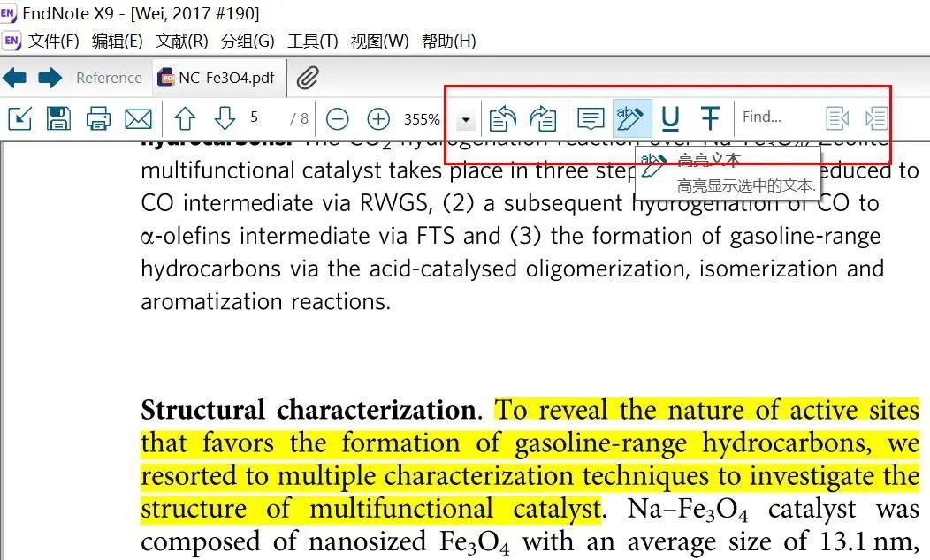Toggle the highlight text tool

pyautogui.click(x=632, y=118)
